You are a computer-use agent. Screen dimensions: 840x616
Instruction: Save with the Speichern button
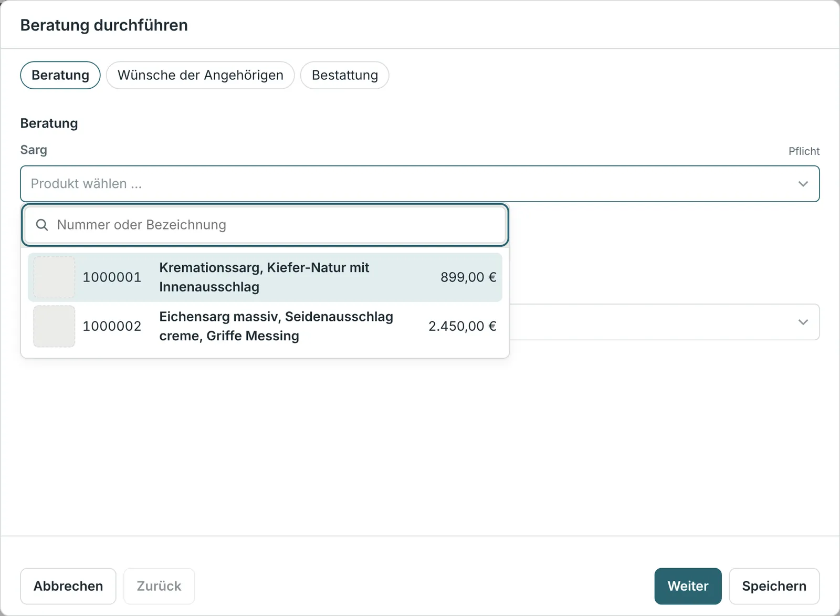point(774,586)
